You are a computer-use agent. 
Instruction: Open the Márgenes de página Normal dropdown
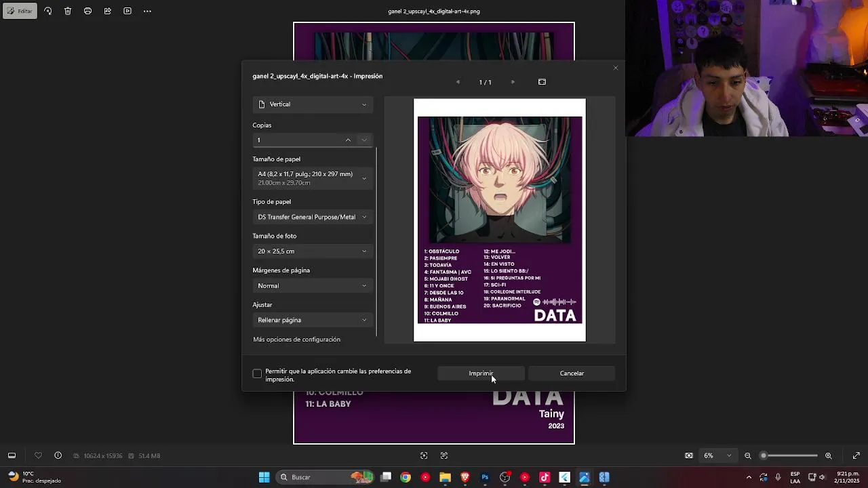[x=313, y=286]
